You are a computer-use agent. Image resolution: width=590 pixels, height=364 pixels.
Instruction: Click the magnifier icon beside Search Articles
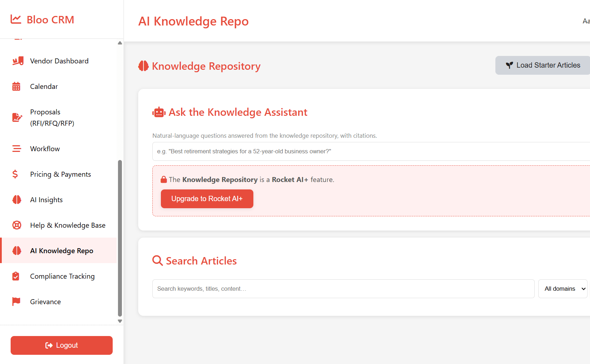pos(158,261)
